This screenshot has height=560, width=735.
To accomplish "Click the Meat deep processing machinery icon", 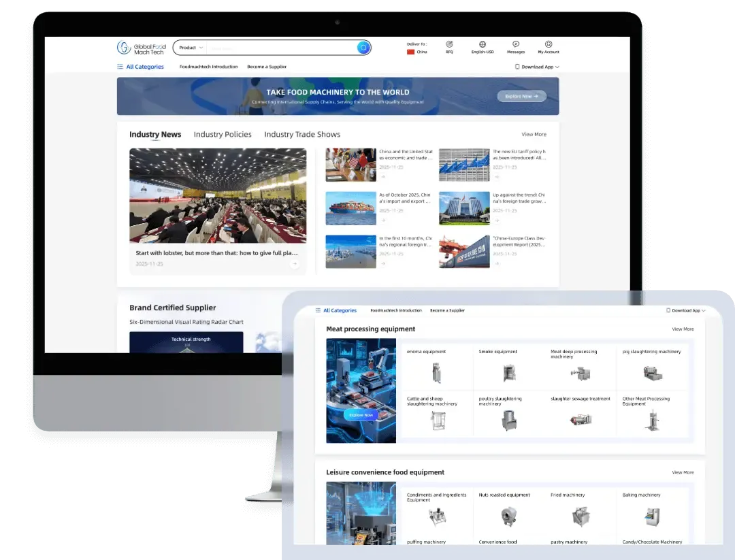I will [581, 374].
